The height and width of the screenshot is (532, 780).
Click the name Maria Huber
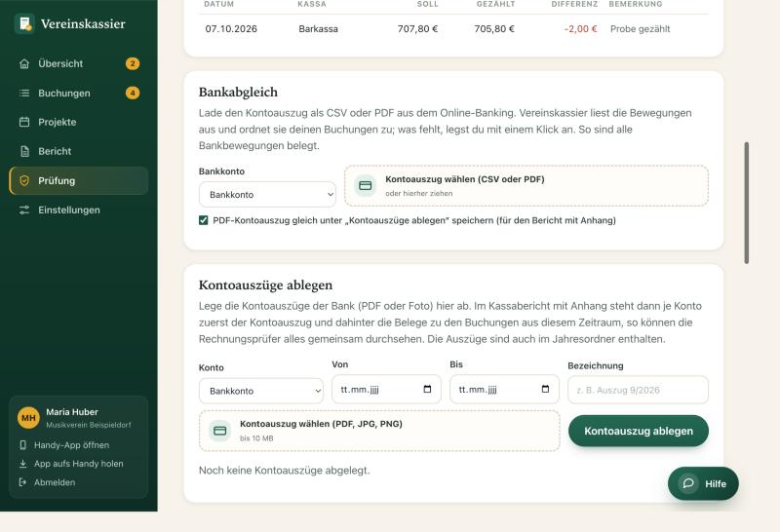(x=72, y=412)
